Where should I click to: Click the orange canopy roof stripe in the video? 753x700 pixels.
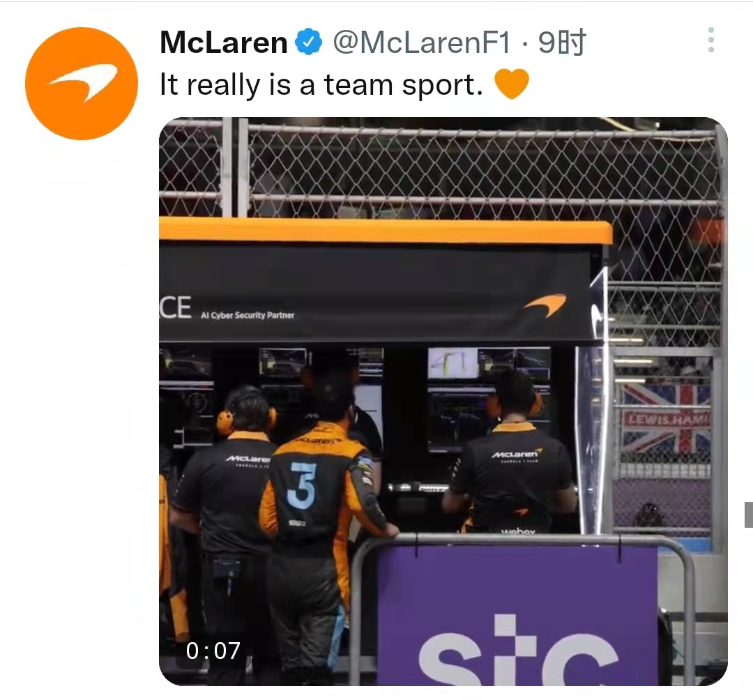[x=386, y=231]
